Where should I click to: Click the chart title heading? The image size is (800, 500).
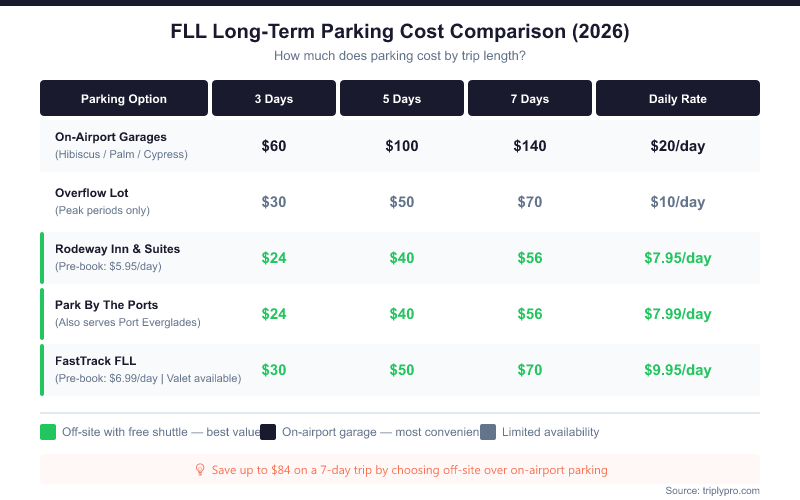[400, 32]
